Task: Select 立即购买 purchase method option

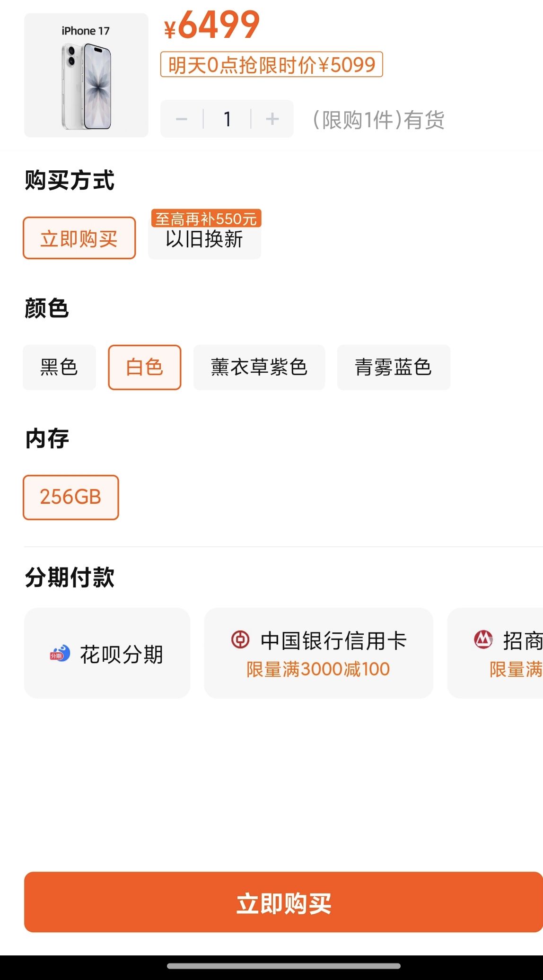Action: click(x=79, y=238)
